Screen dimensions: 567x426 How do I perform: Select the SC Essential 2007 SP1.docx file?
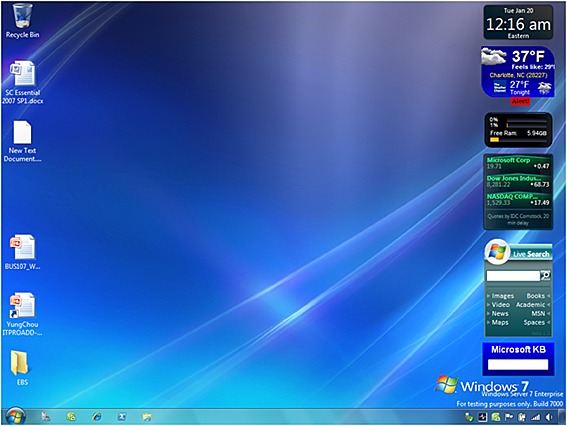pos(22,82)
